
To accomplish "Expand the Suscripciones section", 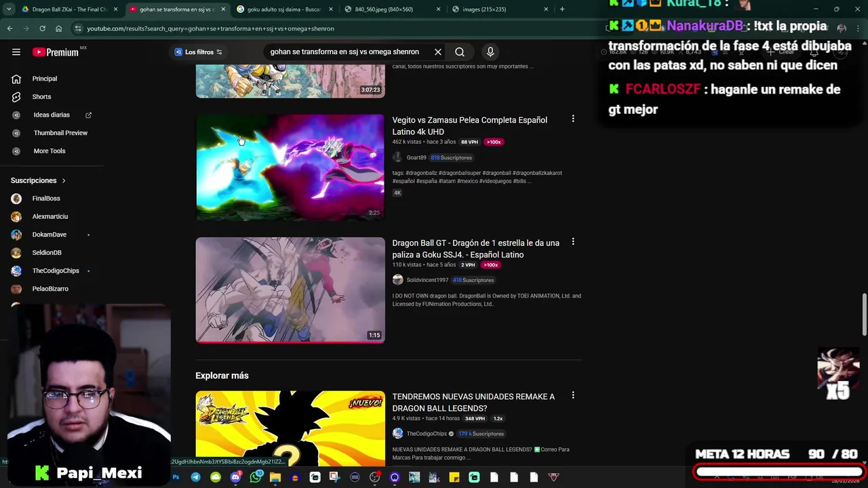I will [39, 180].
